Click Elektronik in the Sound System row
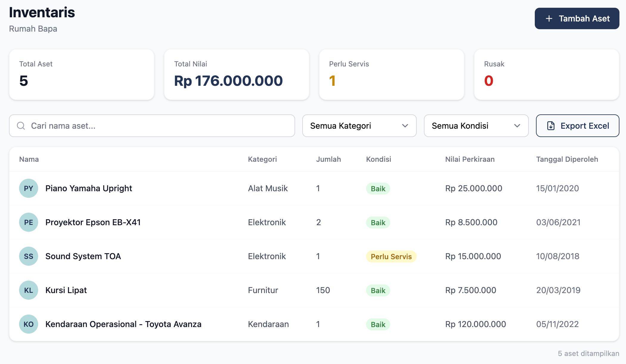This screenshot has height=364, width=626. tap(267, 256)
